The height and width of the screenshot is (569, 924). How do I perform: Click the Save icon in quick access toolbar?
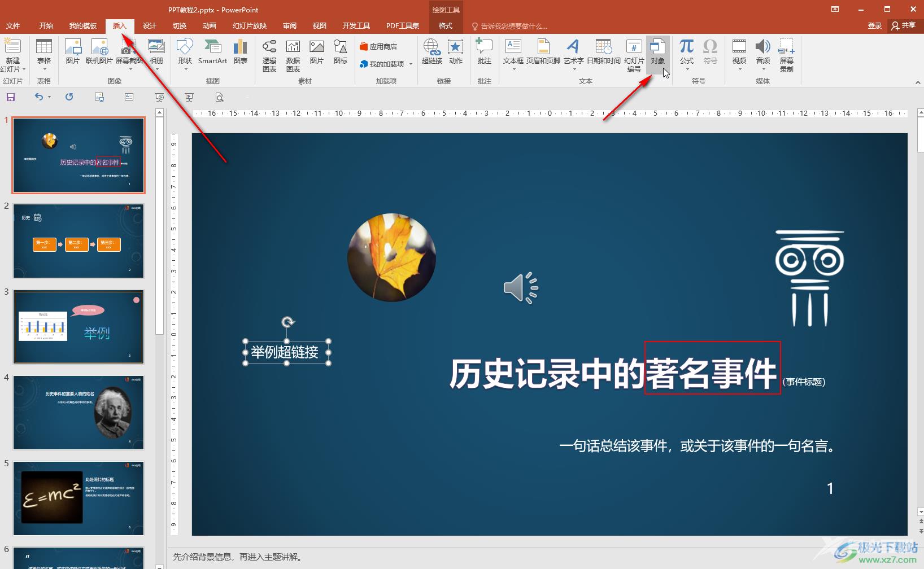pos(10,97)
